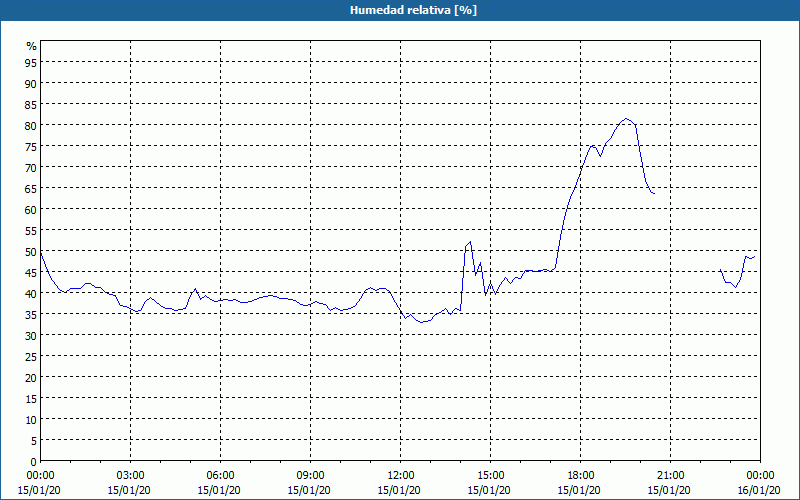Click the 60 y-axis value

point(31,210)
